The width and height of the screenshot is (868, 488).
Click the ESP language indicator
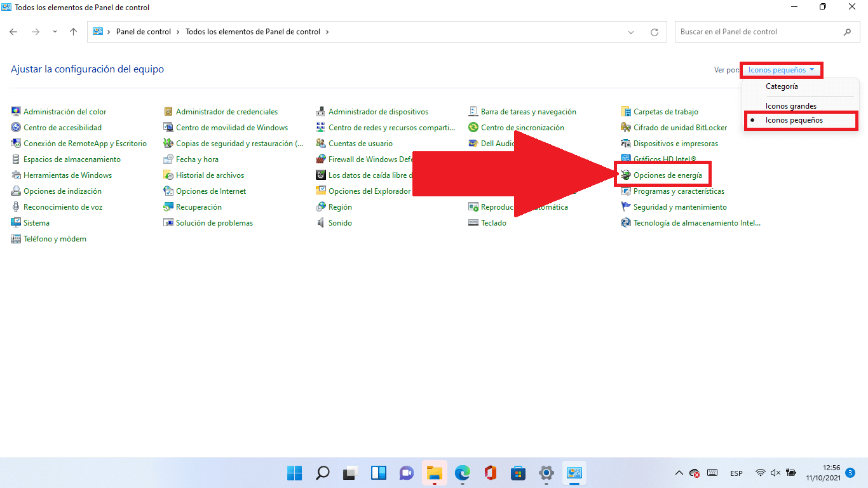(736, 473)
